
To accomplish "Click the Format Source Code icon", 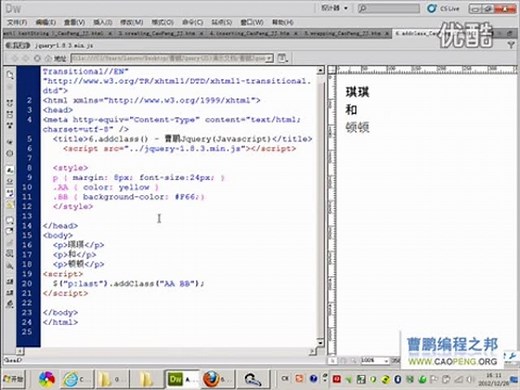I will (10, 304).
